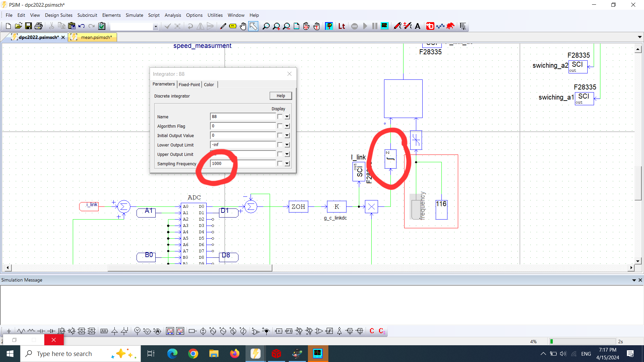Select the wire drawing pencil tool
Viewport: 644px width, 362px height.
click(x=223, y=26)
